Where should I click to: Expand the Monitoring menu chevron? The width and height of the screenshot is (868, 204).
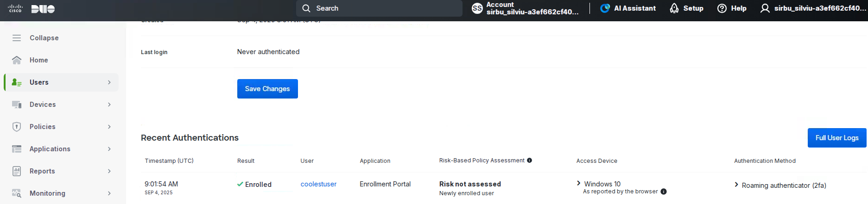pos(109,193)
